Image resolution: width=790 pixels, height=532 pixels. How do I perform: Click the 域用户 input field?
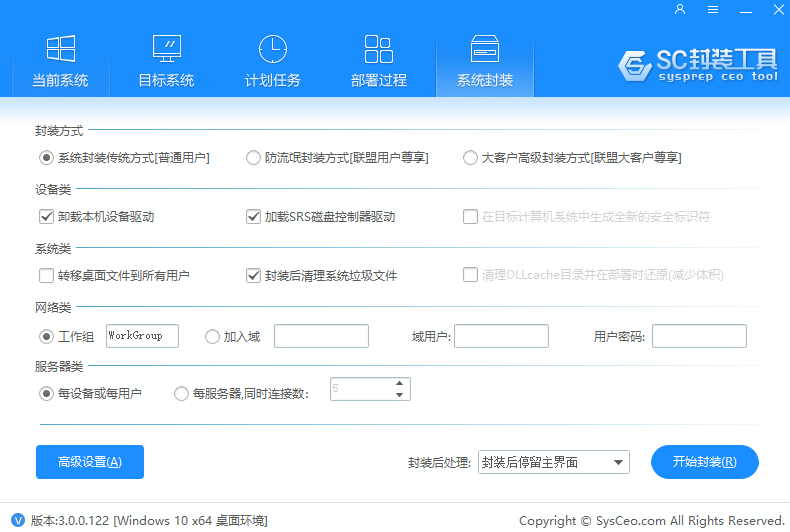coord(502,336)
